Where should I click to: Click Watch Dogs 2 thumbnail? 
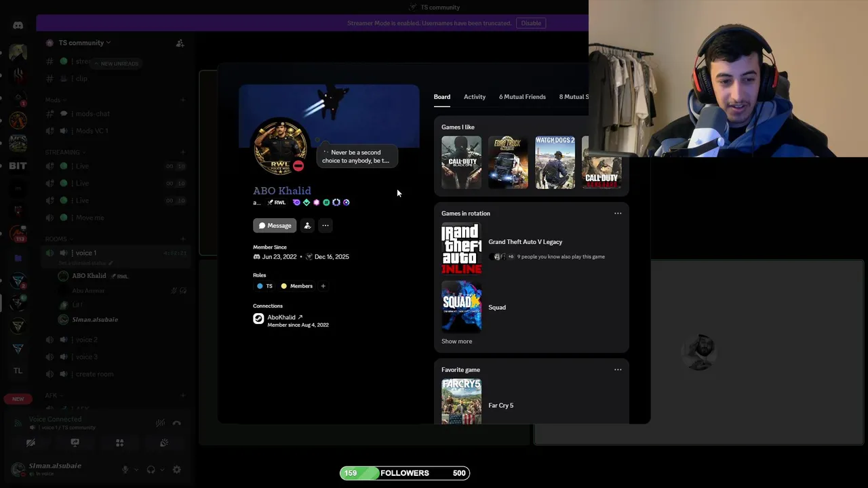pyautogui.click(x=555, y=163)
